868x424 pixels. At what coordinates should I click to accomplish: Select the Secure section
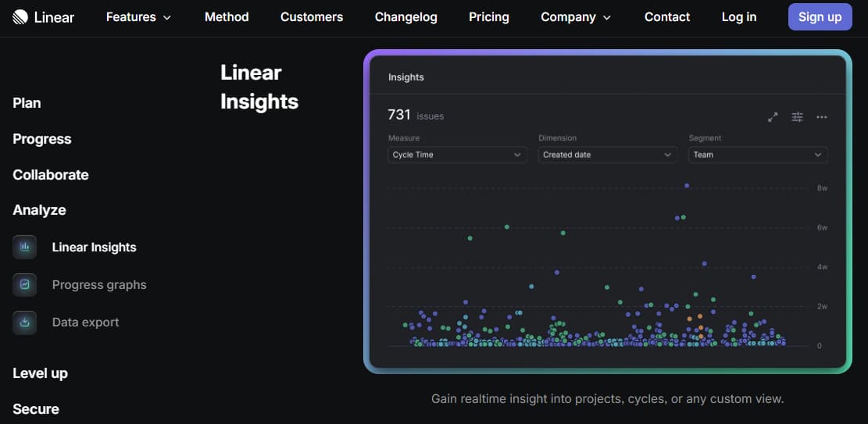35,409
